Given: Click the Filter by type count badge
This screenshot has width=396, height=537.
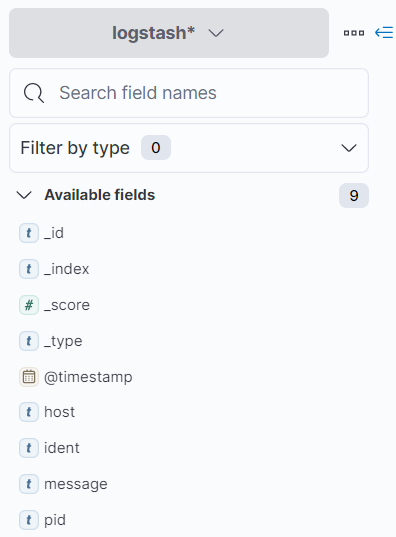Looking at the screenshot, I should point(156,148).
